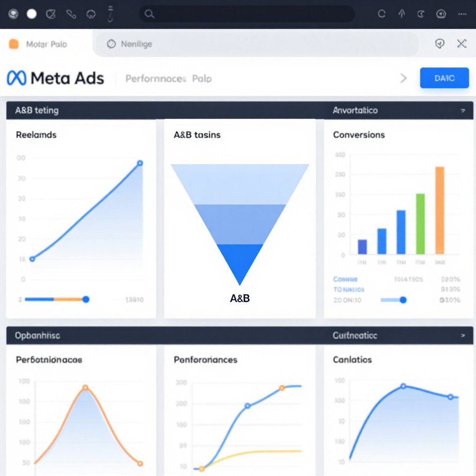Select the Nenilige tab
Screen dimensions: 476x476
pyautogui.click(x=136, y=44)
